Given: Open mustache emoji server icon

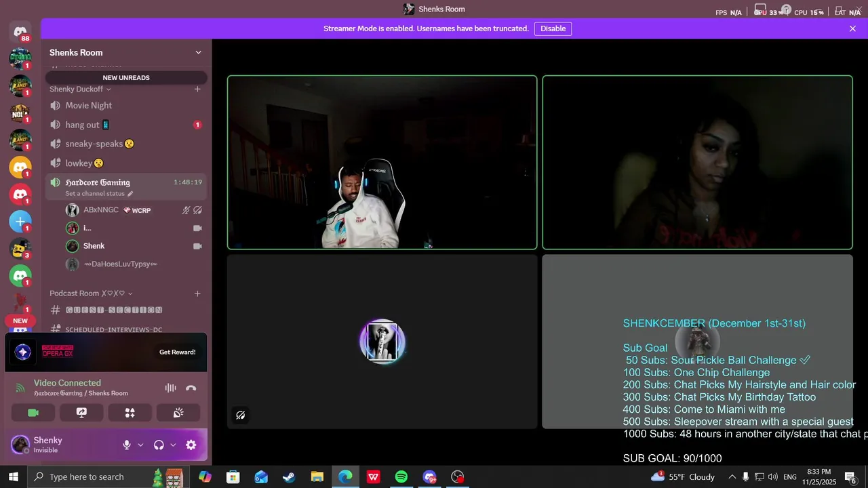Looking at the screenshot, I should pos(20,249).
